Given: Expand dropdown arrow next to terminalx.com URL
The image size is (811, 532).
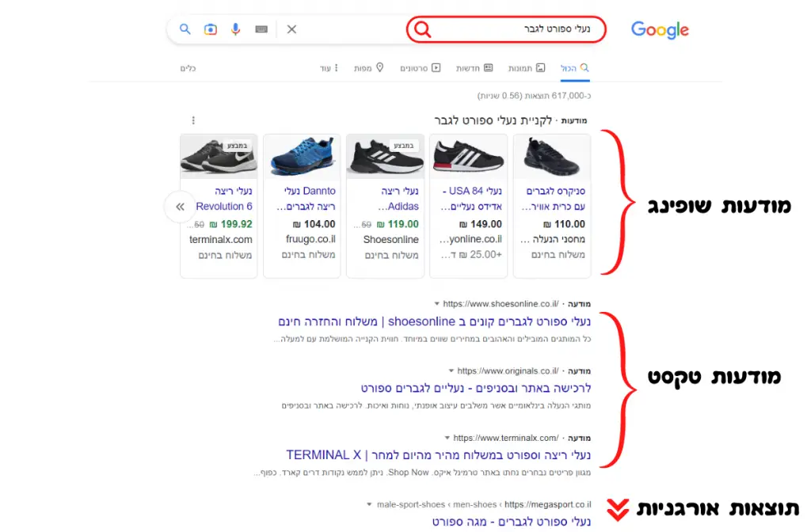Looking at the screenshot, I should pyautogui.click(x=447, y=439).
